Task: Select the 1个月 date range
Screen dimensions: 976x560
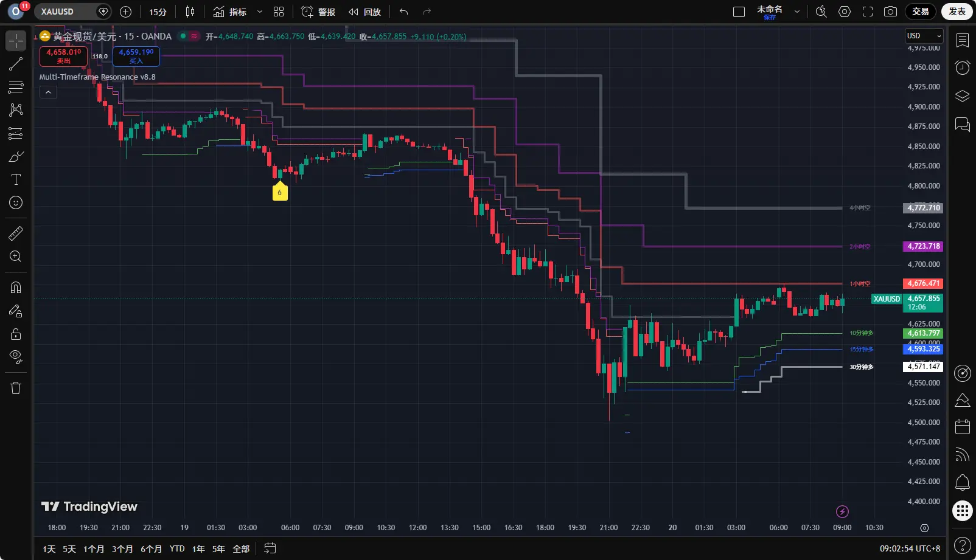Action: click(x=94, y=549)
